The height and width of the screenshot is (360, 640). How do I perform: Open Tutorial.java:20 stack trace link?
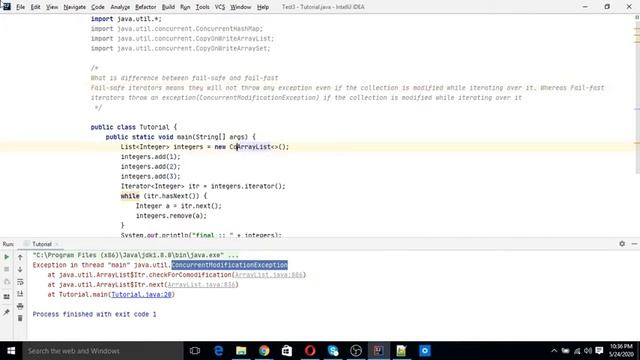pyautogui.click(x=141, y=294)
